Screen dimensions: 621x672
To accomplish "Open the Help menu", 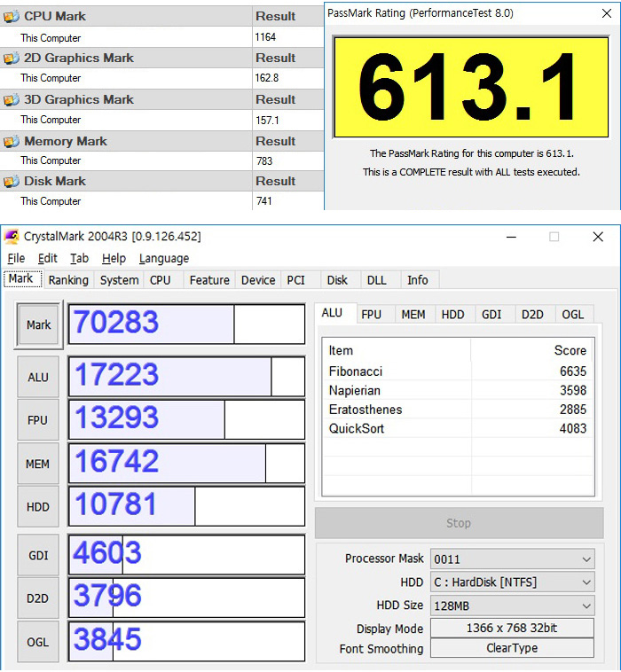I will (114, 259).
